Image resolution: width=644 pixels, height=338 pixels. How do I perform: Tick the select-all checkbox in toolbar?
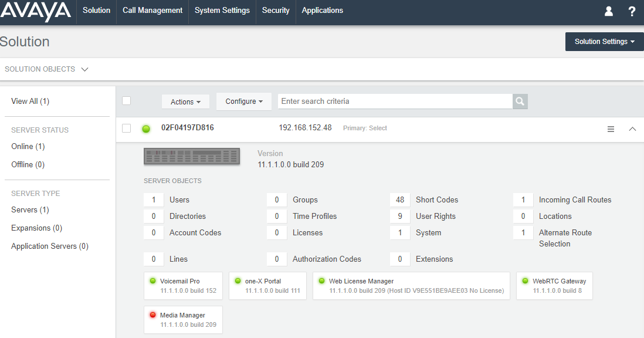click(x=127, y=100)
